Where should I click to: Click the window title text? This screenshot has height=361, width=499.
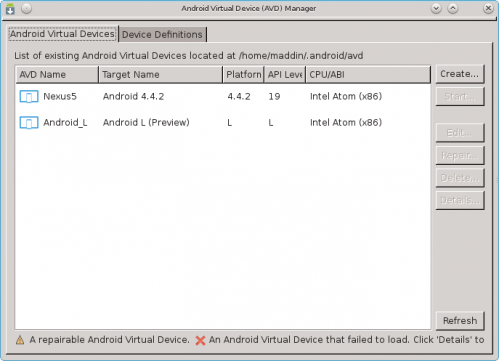tap(249, 8)
